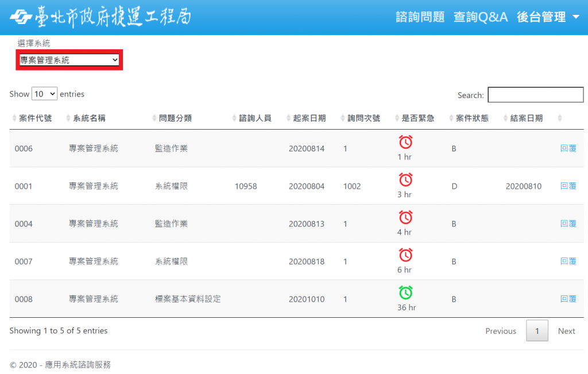588x374 pixels.
Task: Focus the Search input field
Action: coord(536,95)
